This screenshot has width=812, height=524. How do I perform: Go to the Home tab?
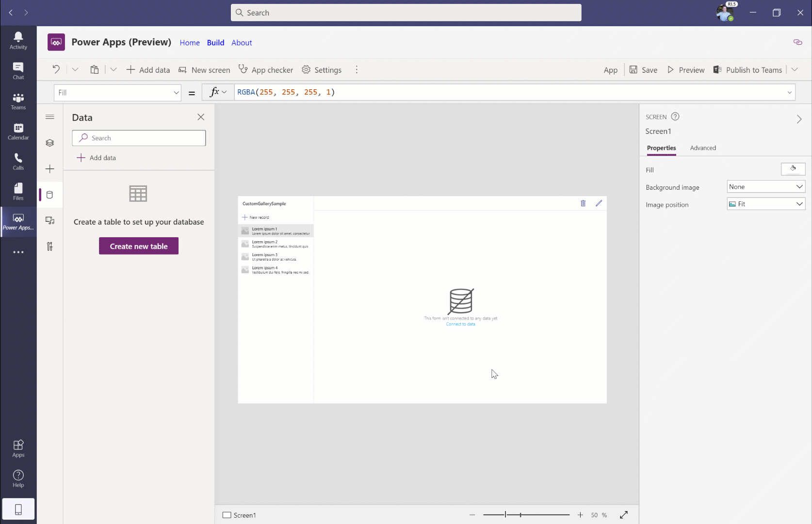point(190,43)
